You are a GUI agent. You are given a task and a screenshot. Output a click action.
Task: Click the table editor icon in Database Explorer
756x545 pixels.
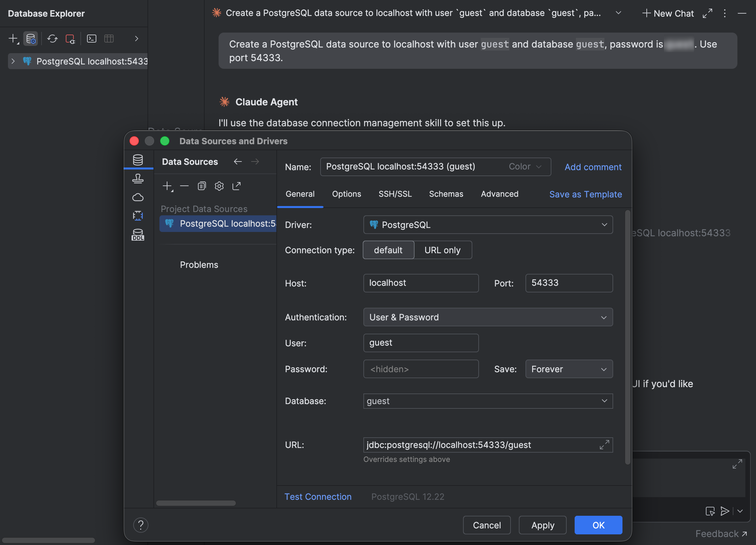(109, 39)
